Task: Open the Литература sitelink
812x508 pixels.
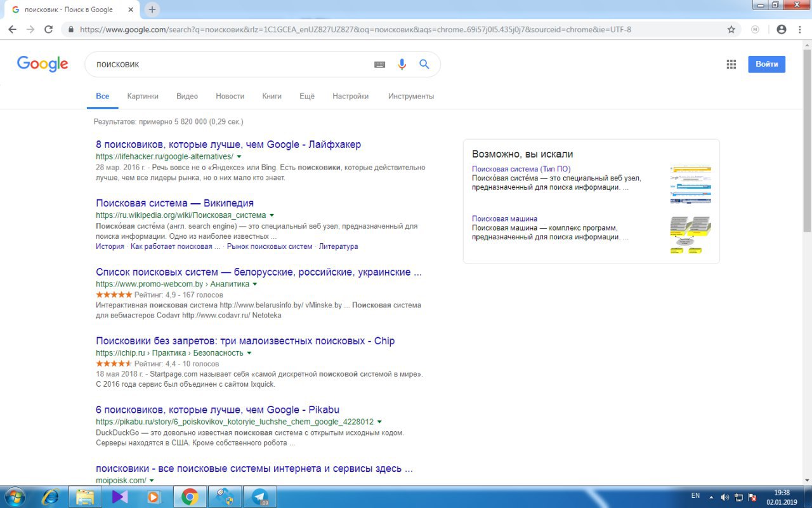Action: click(x=338, y=246)
